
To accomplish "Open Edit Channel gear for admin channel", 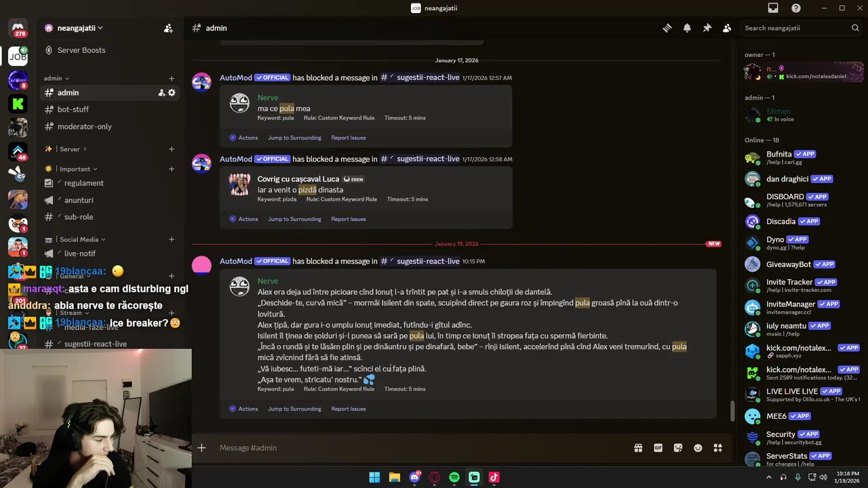I will (x=172, y=93).
